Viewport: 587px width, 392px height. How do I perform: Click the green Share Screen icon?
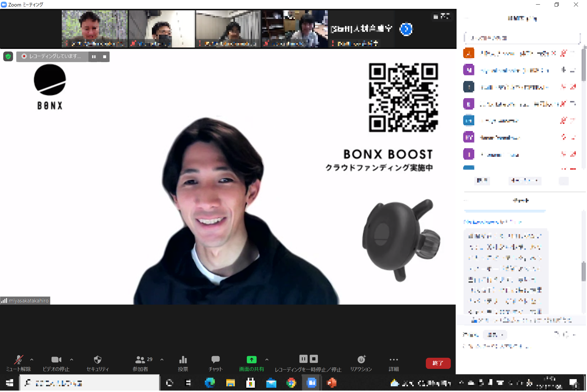coord(251,360)
